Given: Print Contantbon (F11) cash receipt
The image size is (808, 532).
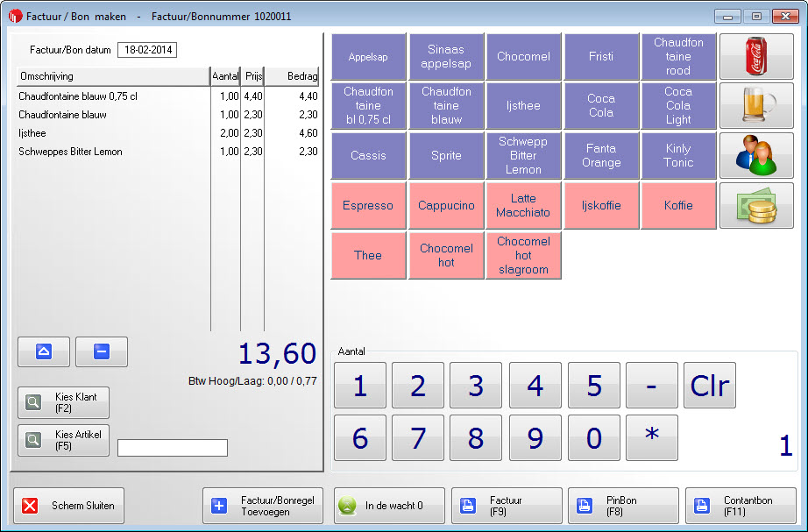Looking at the screenshot, I should point(741,506).
